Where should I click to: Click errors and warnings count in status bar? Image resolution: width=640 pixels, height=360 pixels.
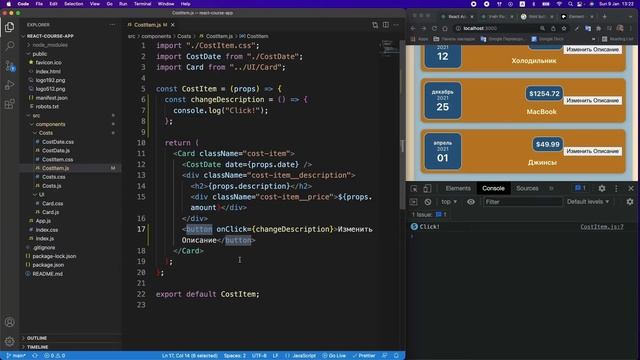55,356
